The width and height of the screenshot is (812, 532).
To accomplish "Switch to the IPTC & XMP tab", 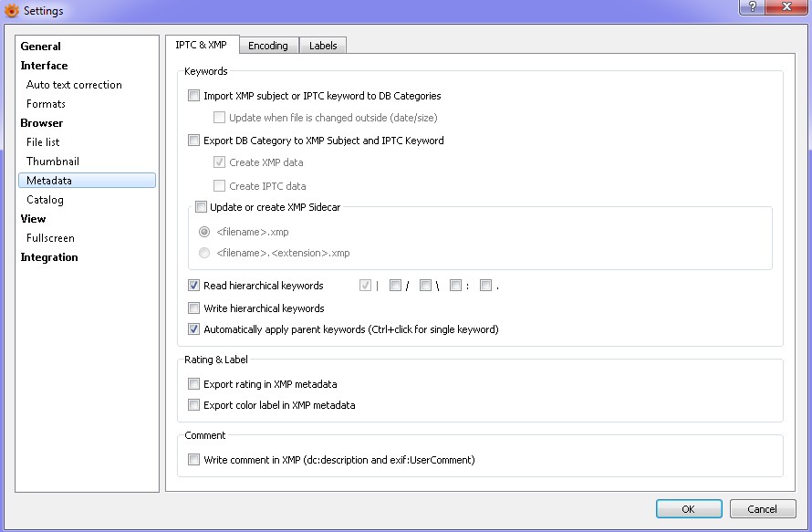I will coord(202,45).
